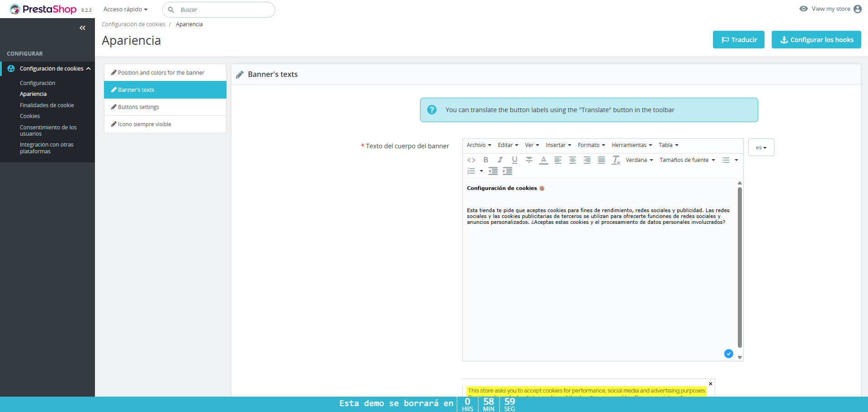Viewport: 868px width, 412px height.
Task: Go to Apariencia in sidebar
Action: click(x=33, y=94)
